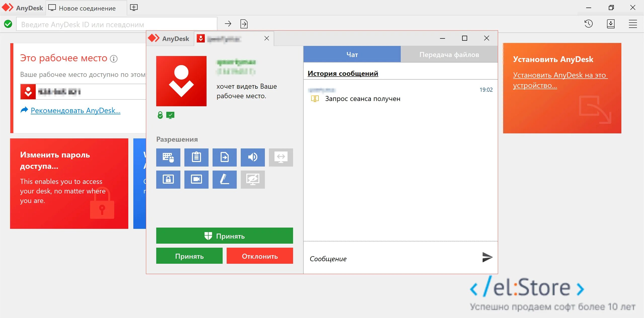The width and height of the screenshot is (644, 318).
Task: Send the chat message with arrow icon
Action: tap(487, 257)
